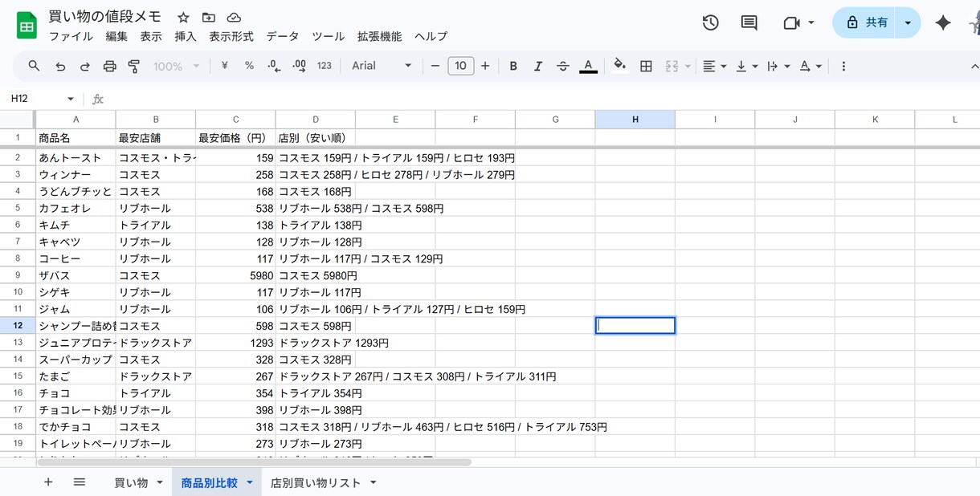Screen dimensions: 980x496
Task: Open the share options dropdown arrow
Action: click(908, 22)
